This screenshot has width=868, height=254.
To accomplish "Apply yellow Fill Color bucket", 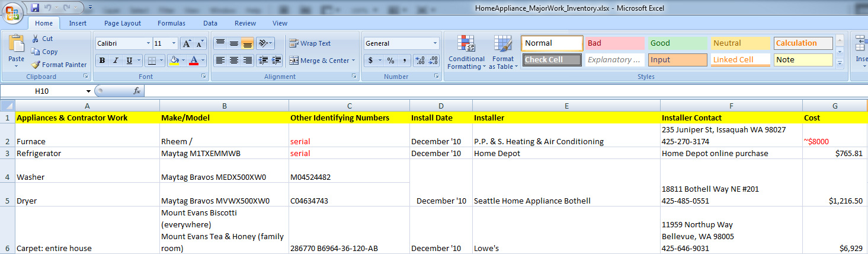I will coord(174,61).
